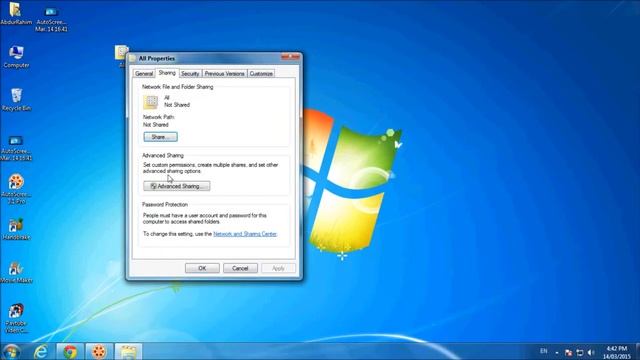Open the clock and date display
The width and height of the screenshot is (640, 360).
click(617, 352)
